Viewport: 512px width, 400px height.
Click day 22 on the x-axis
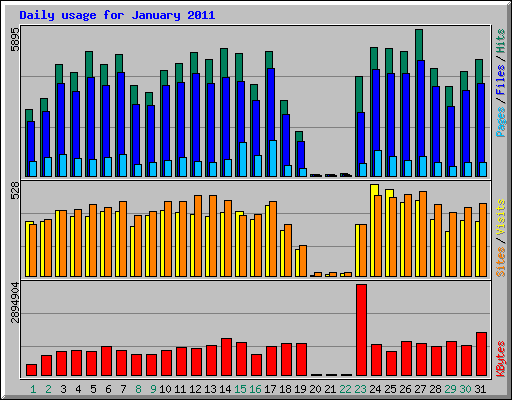[x=345, y=389]
